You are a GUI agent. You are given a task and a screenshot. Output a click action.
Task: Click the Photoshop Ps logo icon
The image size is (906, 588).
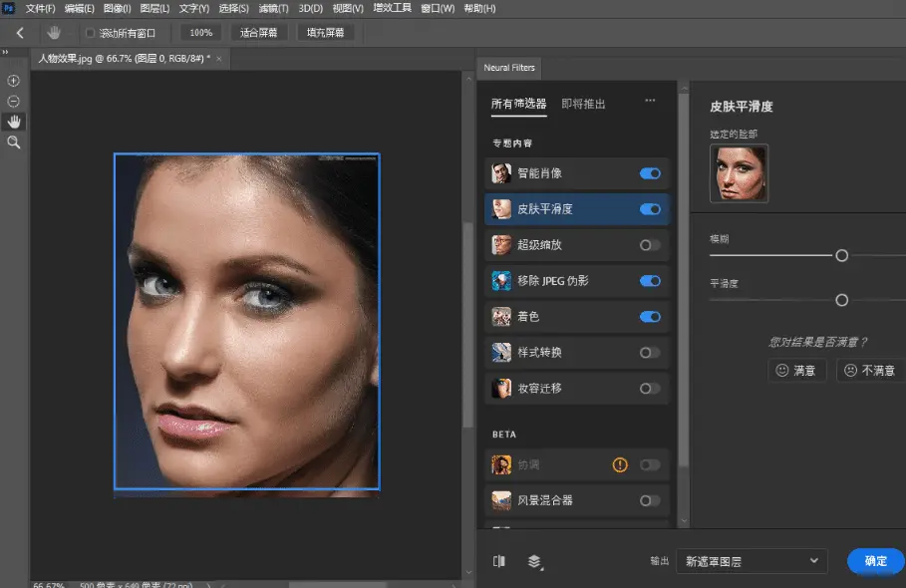(x=8, y=8)
